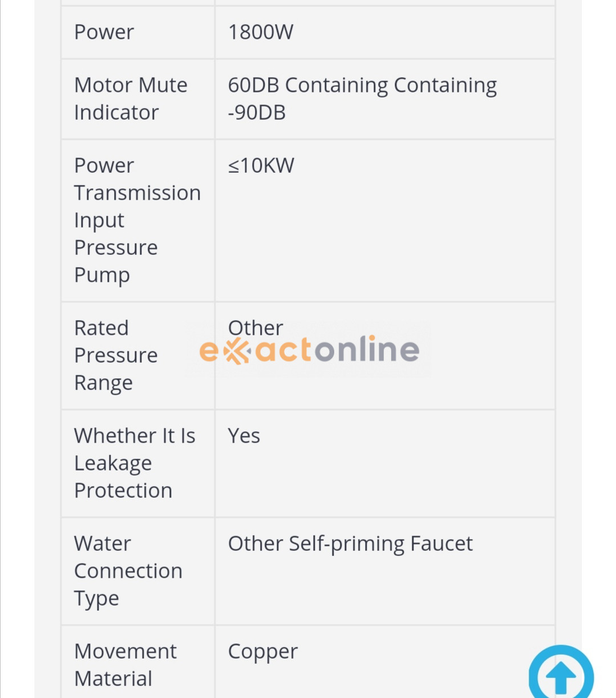Select the 'Rated Pressure Range' label
Viewport: 616px width, 698px height.
point(116,355)
